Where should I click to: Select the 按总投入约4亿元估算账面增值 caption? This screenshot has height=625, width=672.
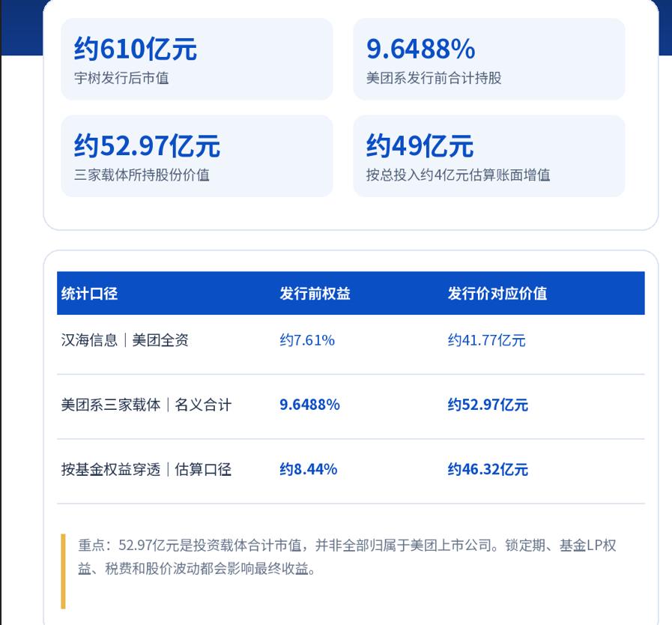point(458,175)
